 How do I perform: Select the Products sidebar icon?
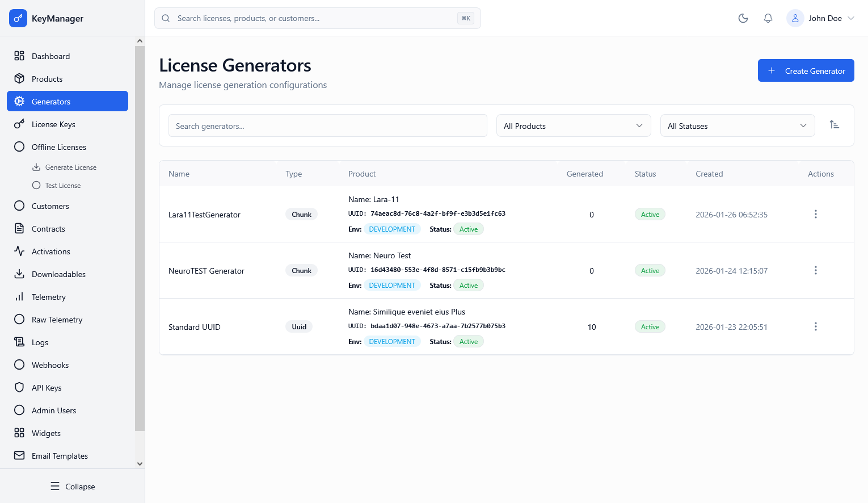point(19,78)
